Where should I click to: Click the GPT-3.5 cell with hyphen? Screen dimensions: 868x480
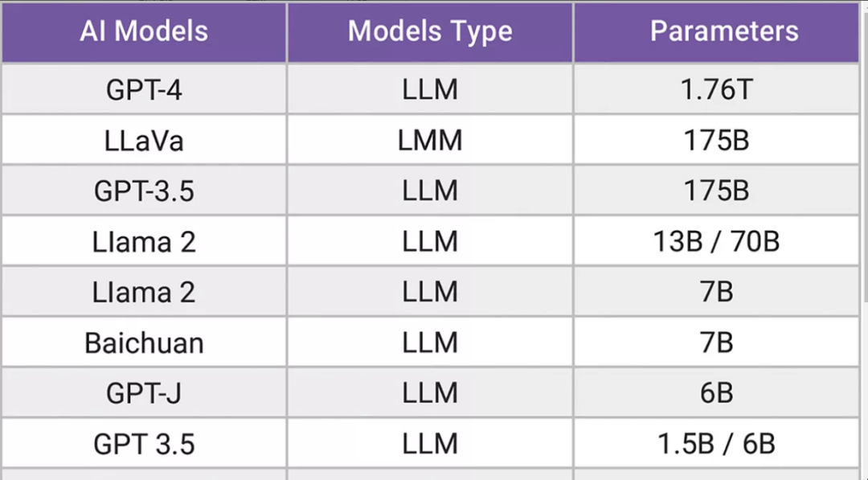click(144, 191)
